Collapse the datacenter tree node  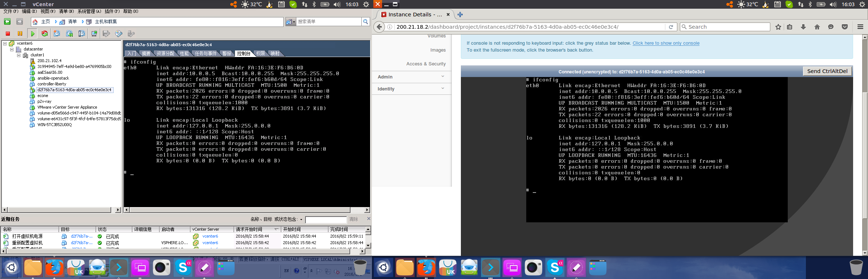[x=12, y=49]
